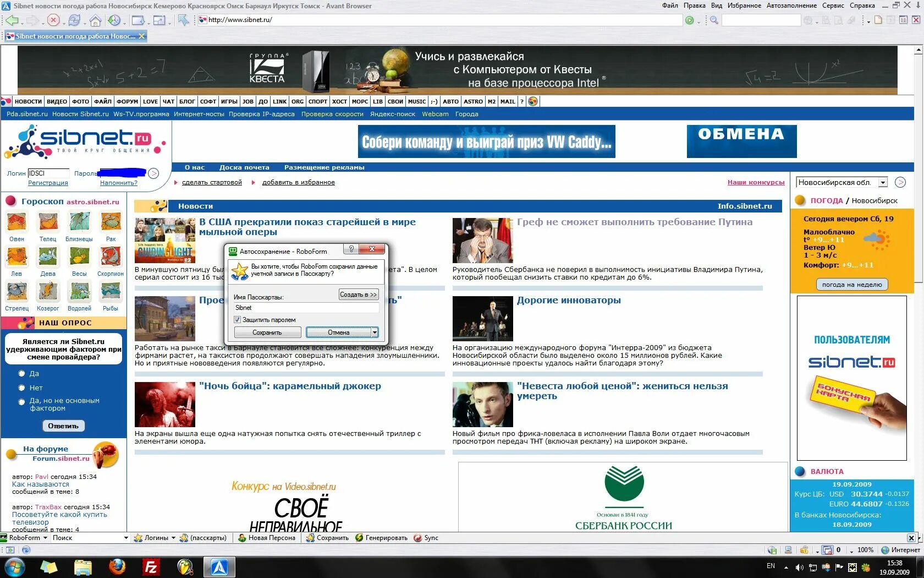Click RoboForm Sync icon
The height and width of the screenshot is (578, 924).
(418, 538)
